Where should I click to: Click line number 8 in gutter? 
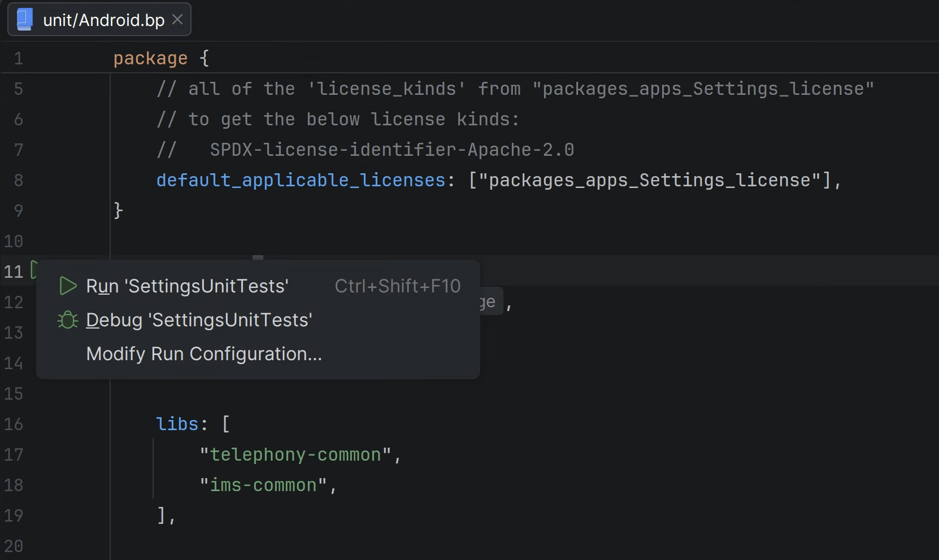coord(18,180)
